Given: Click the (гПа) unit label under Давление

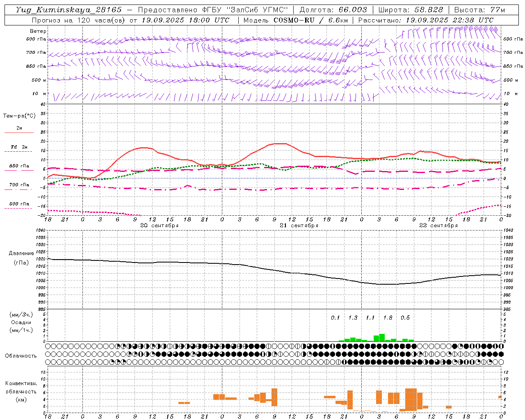Looking at the screenshot, I should point(21,262).
